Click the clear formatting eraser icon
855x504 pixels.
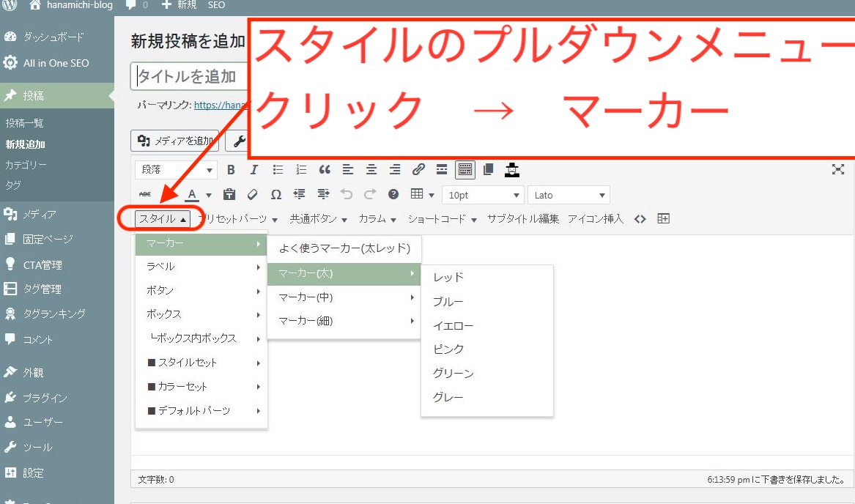(x=252, y=195)
